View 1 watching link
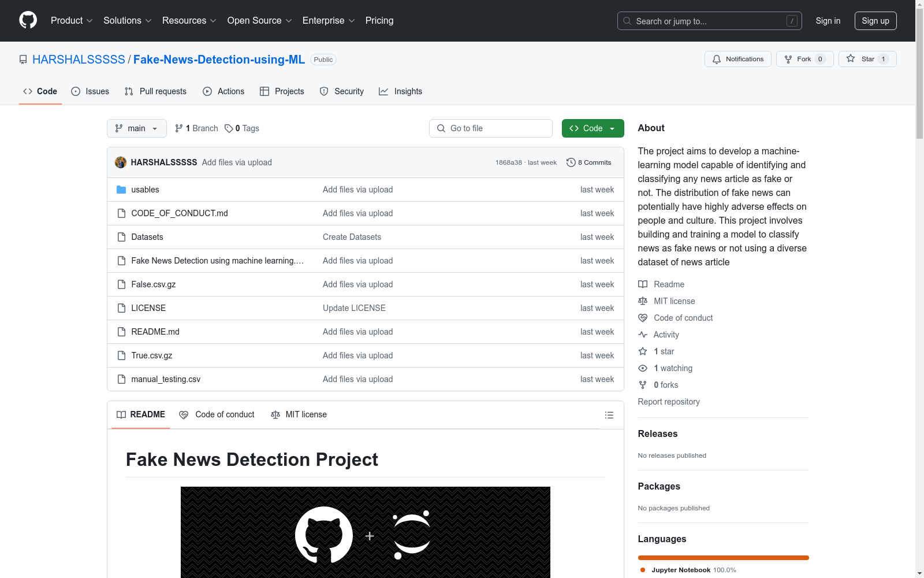This screenshot has height=578, width=924. [665, 368]
